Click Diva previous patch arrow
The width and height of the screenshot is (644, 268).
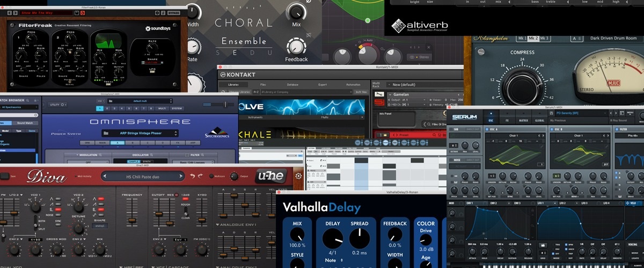(105, 176)
